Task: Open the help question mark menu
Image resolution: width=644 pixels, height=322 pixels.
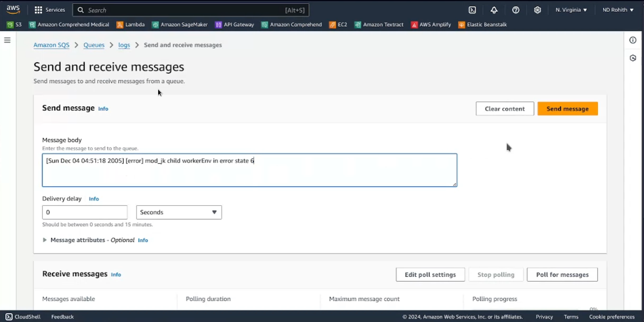Action: click(x=516, y=10)
